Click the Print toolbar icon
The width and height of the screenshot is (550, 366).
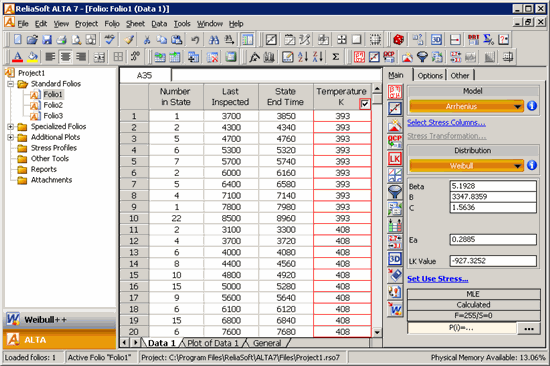[x=61, y=39]
